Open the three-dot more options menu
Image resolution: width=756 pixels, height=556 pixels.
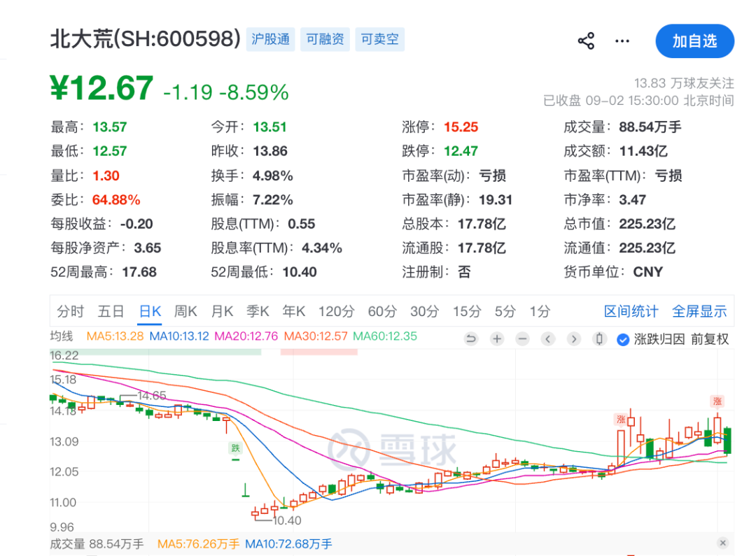[622, 41]
